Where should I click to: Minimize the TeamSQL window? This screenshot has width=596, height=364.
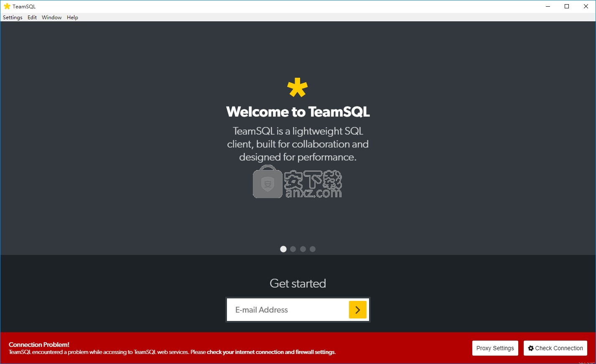coord(548,6)
